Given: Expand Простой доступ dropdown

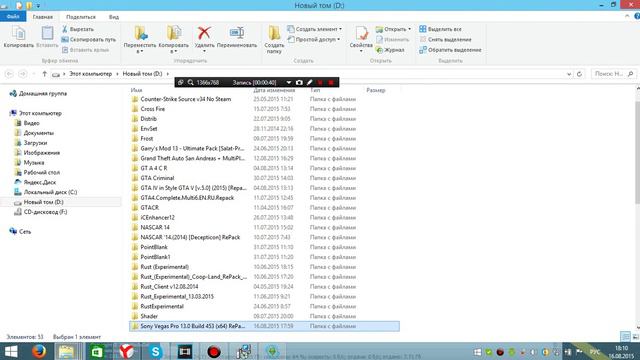Looking at the screenshot, I should pos(313,40).
